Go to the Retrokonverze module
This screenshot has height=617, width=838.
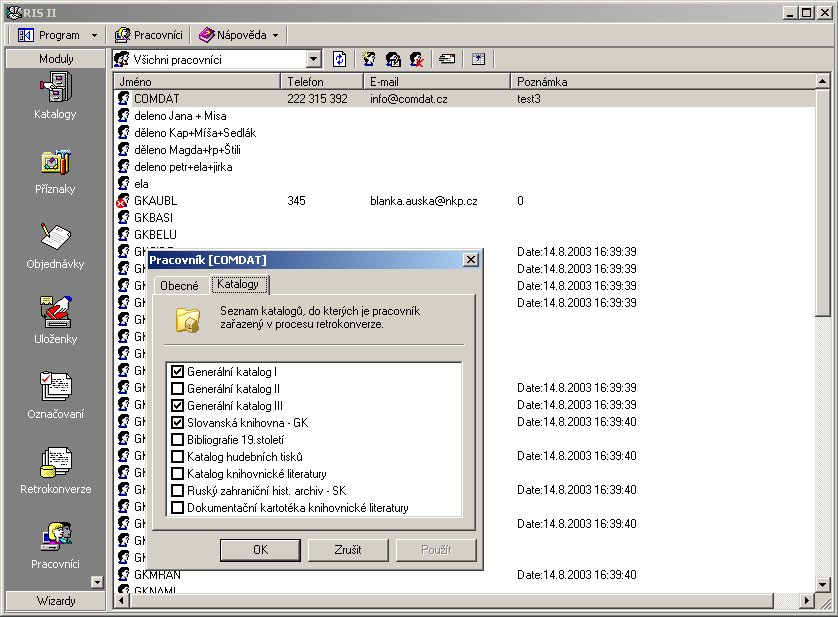tap(55, 463)
